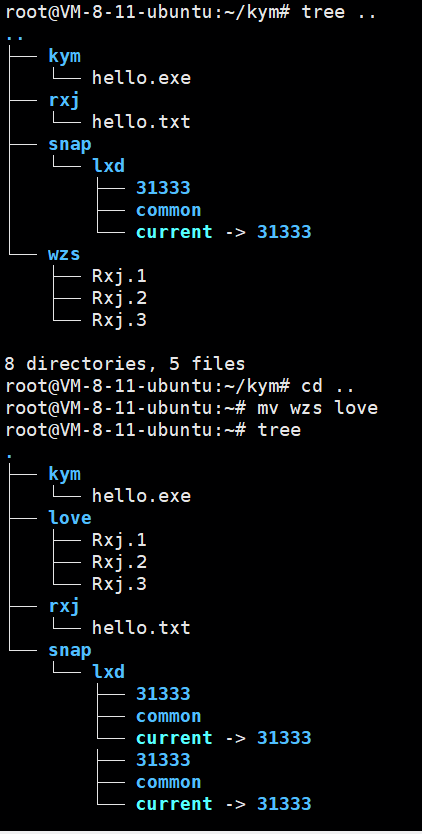Click the 'tree ..' command text
The height and width of the screenshot is (834, 422).
click(x=339, y=12)
